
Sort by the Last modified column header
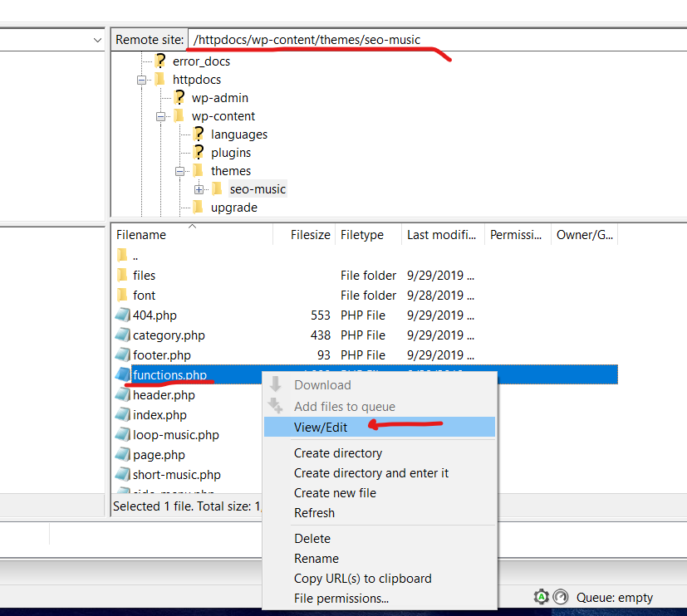[440, 235]
